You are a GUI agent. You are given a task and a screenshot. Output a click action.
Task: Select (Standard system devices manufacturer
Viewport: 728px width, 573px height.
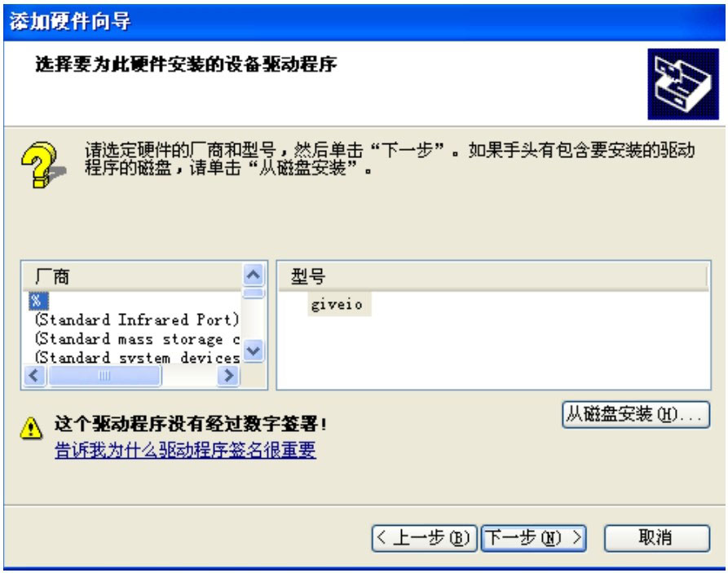(x=136, y=357)
